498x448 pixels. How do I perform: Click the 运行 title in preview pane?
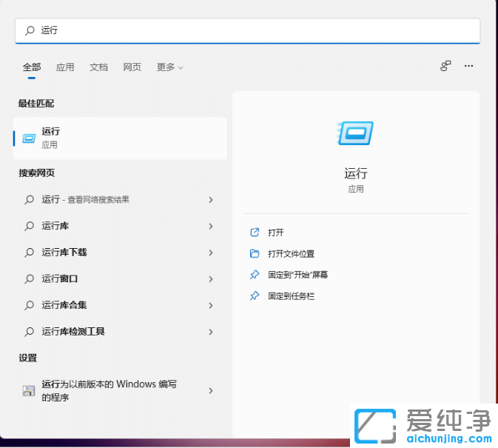pyautogui.click(x=356, y=173)
